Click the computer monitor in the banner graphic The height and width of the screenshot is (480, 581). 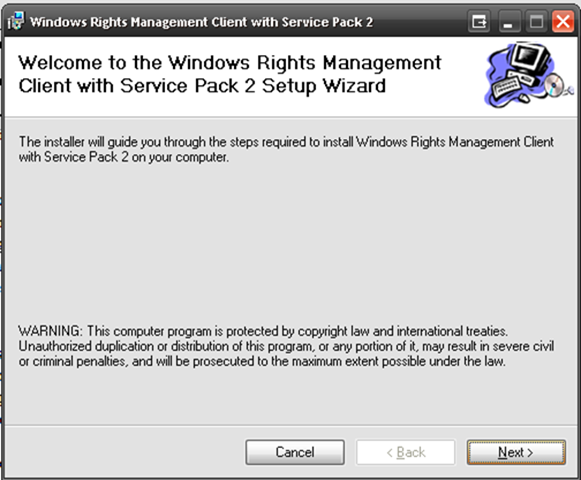529,59
